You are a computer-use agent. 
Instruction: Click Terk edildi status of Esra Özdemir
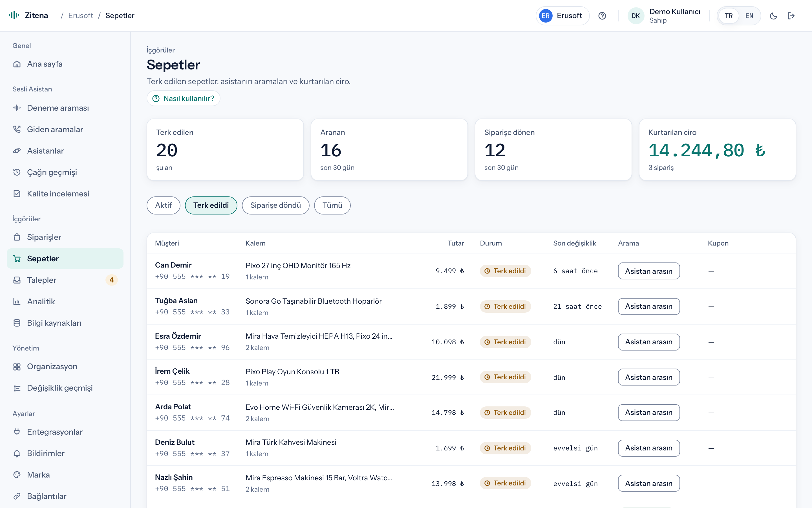[x=505, y=342]
